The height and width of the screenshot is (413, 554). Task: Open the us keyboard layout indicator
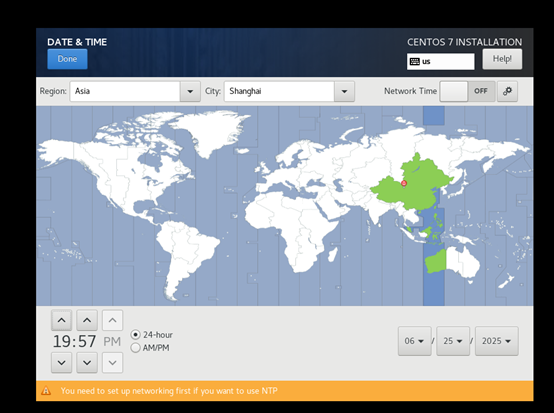click(440, 61)
